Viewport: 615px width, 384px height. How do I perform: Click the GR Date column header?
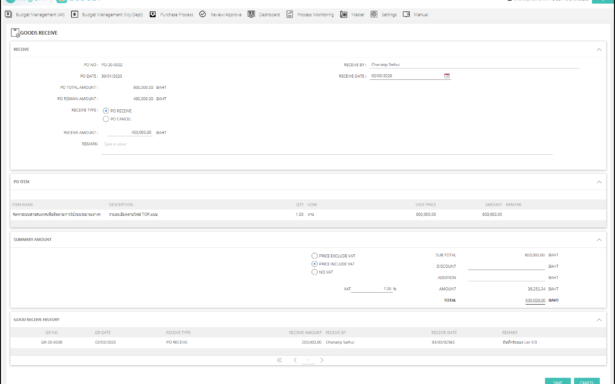103,333
